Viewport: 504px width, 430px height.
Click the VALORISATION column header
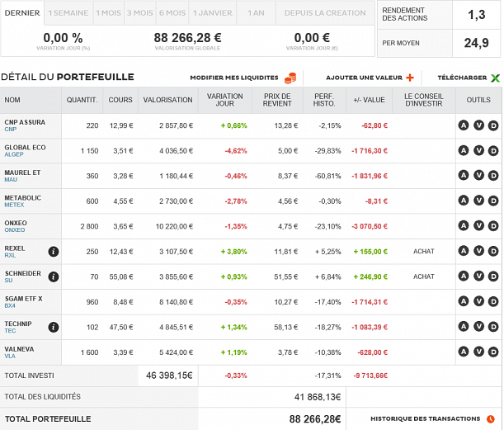[167, 100]
